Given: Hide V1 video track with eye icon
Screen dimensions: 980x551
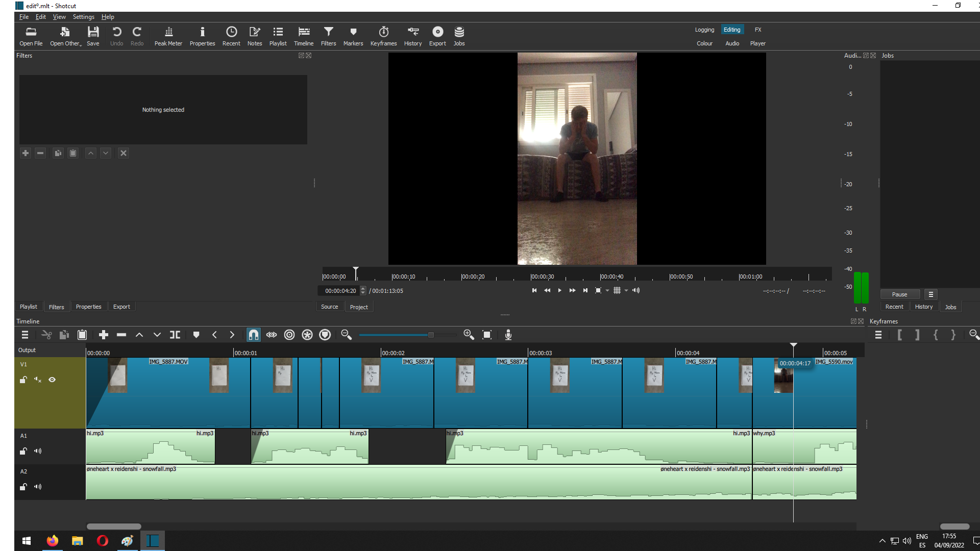Looking at the screenshot, I should pos(52,380).
